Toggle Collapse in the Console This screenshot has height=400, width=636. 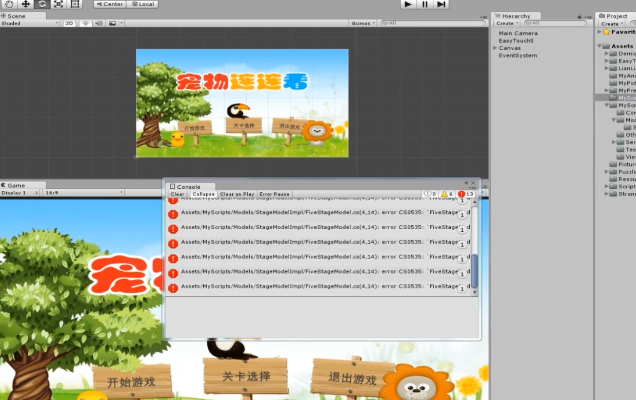point(204,194)
